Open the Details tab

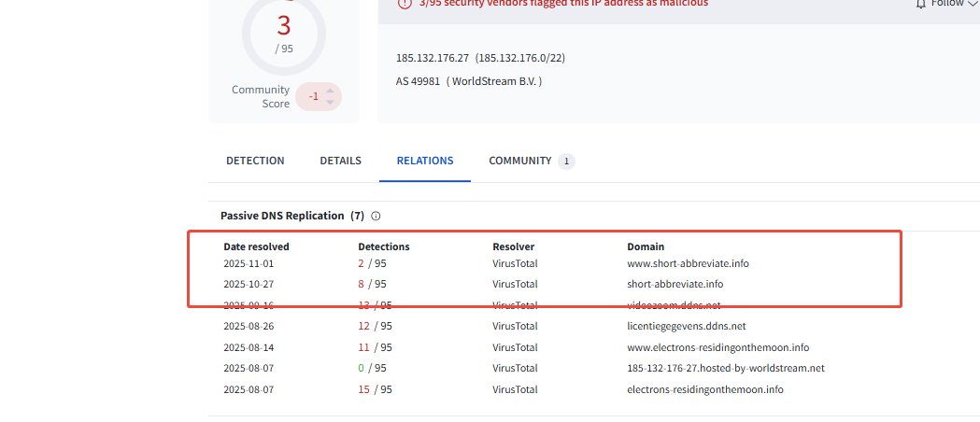point(341,161)
